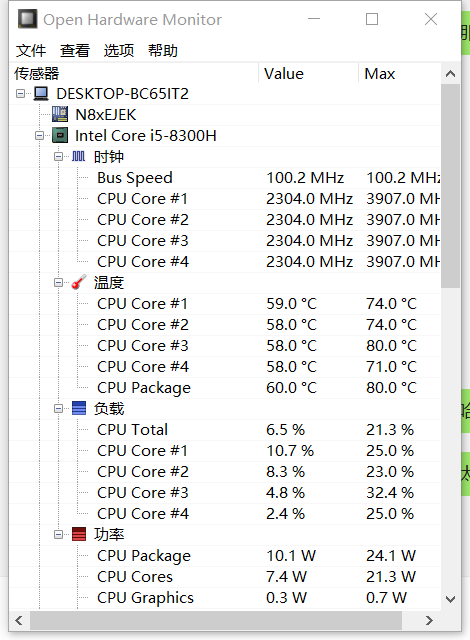The image size is (470, 640).
Task: Select CPU Core #4 under 温度
Action: [x=225, y=367]
